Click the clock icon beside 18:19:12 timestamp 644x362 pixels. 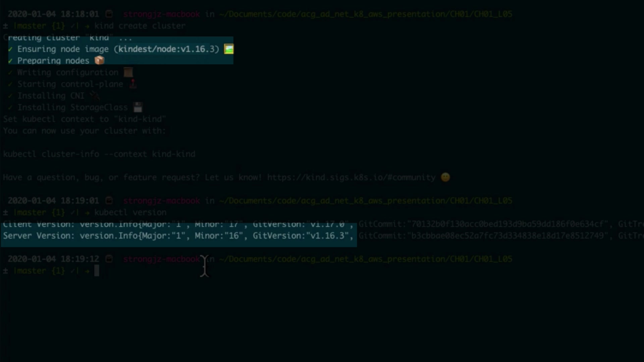pos(109,259)
